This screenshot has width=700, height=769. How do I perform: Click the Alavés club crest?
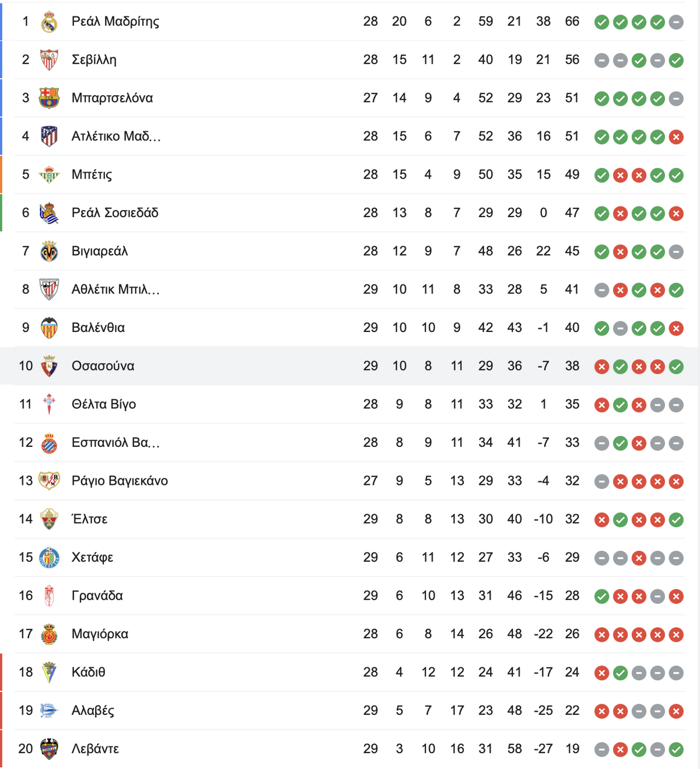49,711
